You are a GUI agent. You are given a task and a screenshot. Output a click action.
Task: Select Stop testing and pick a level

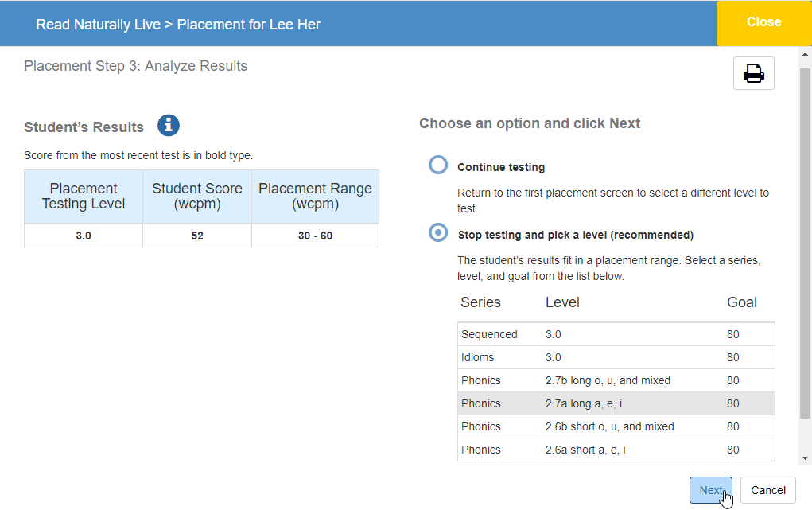438,232
